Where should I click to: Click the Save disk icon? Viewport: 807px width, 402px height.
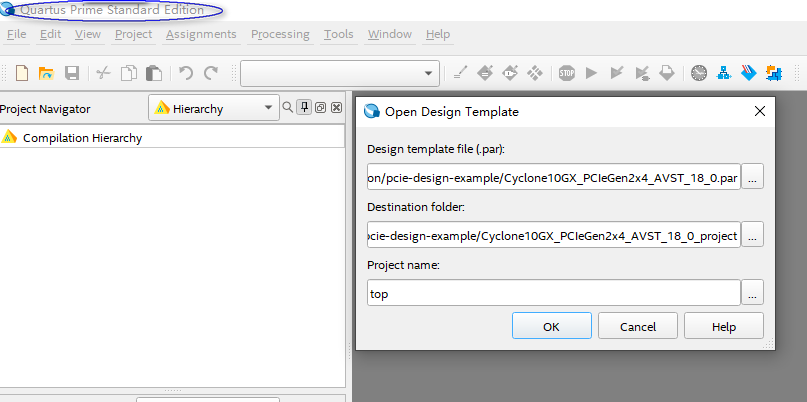[x=72, y=73]
